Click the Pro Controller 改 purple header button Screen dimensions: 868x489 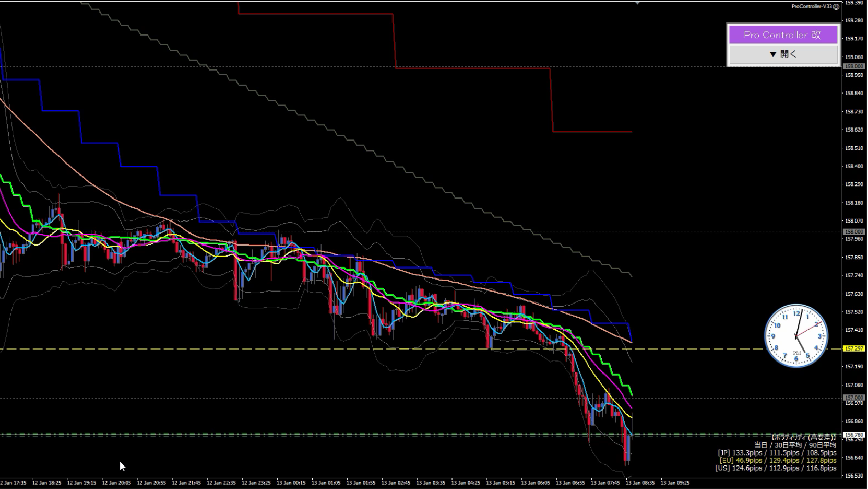[x=783, y=35]
